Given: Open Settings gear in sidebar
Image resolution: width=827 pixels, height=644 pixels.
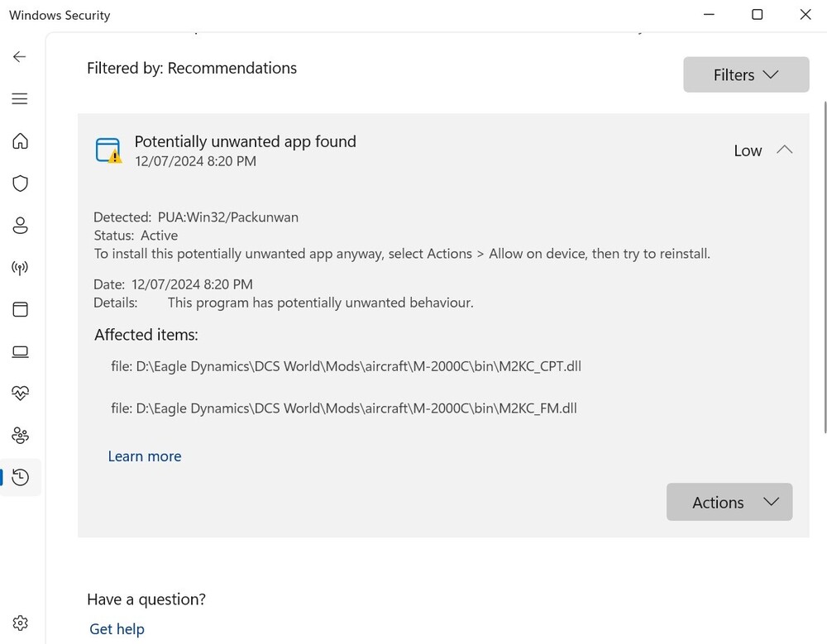Looking at the screenshot, I should click(20, 623).
